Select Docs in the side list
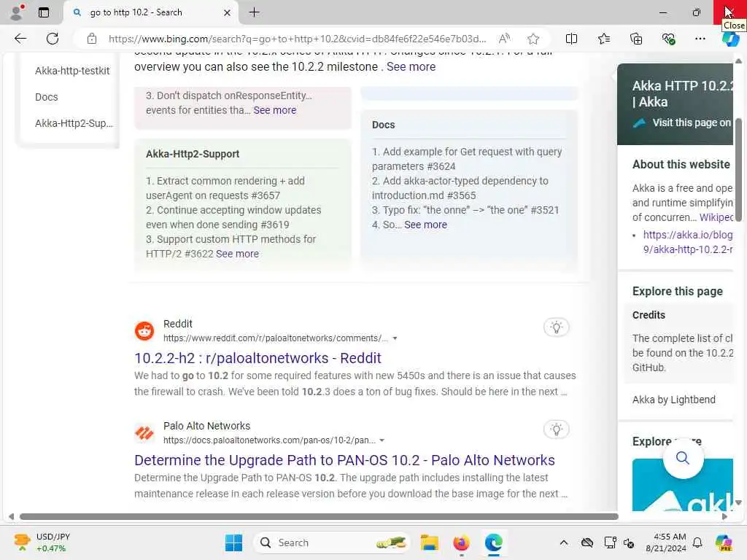The image size is (747, 560). [x=46, y=97]
